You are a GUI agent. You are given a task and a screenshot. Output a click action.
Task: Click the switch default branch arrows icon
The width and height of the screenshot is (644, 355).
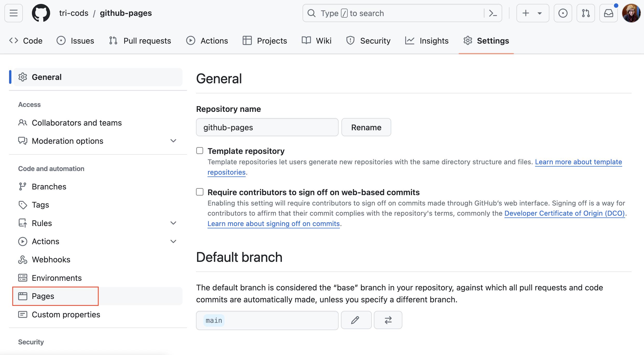(x=388, y=320)
